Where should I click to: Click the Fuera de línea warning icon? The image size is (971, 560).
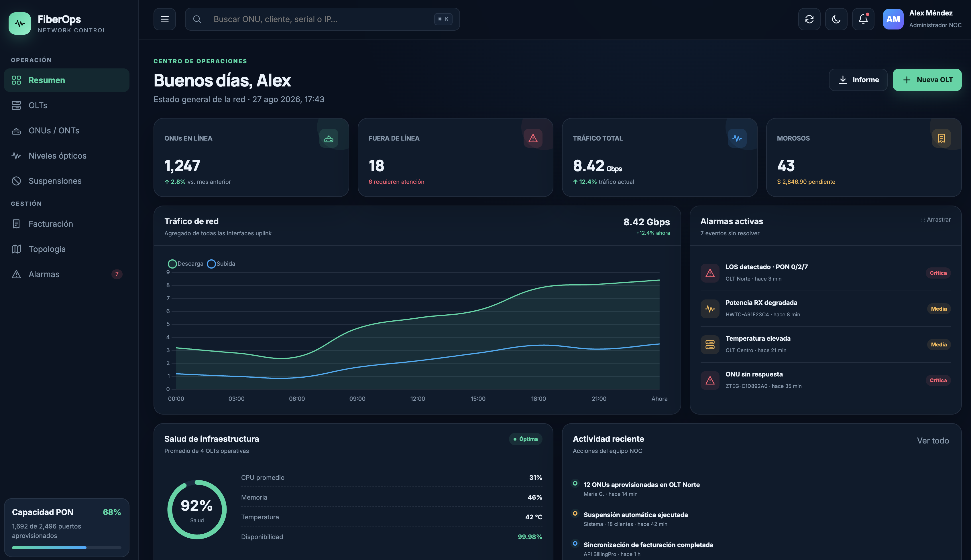tap(533, 139)
